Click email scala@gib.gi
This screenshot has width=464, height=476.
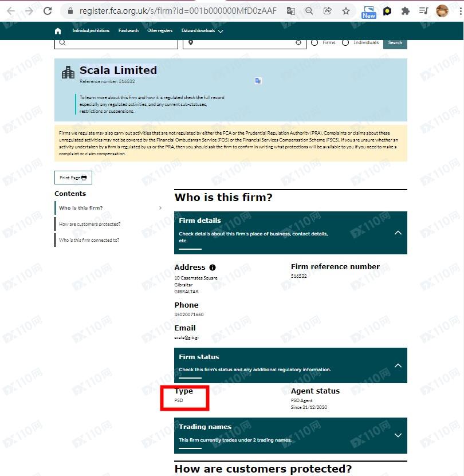coord(186,337)
